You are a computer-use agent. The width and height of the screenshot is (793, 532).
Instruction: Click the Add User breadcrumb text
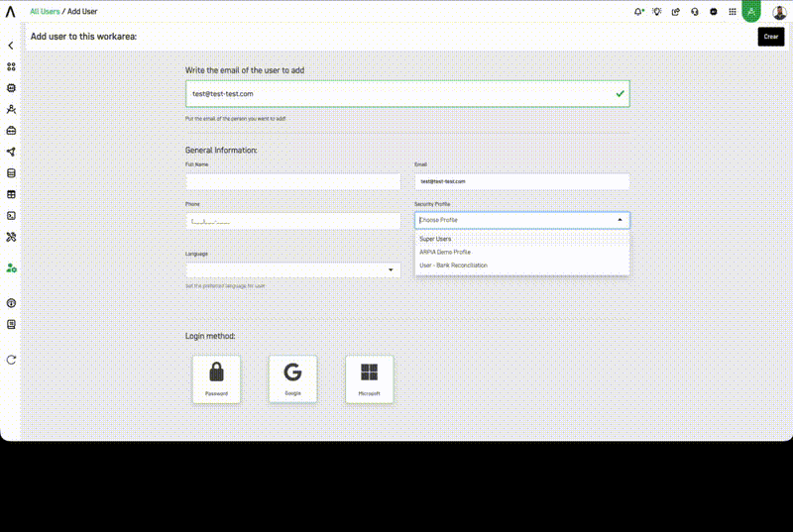[82, 11]
